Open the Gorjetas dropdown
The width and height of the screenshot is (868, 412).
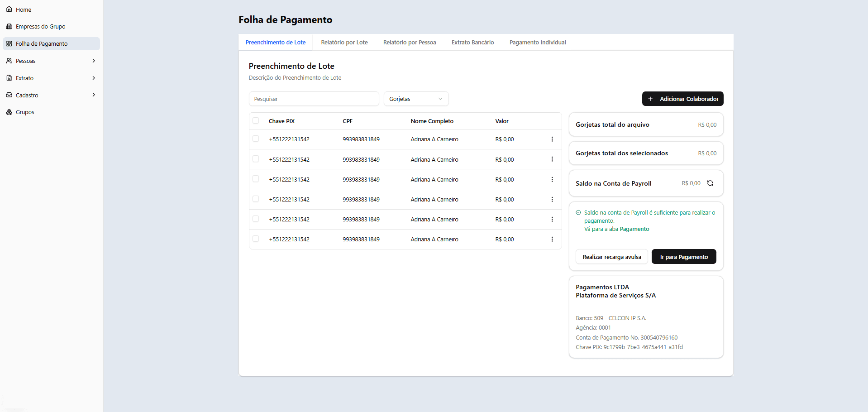416,99
